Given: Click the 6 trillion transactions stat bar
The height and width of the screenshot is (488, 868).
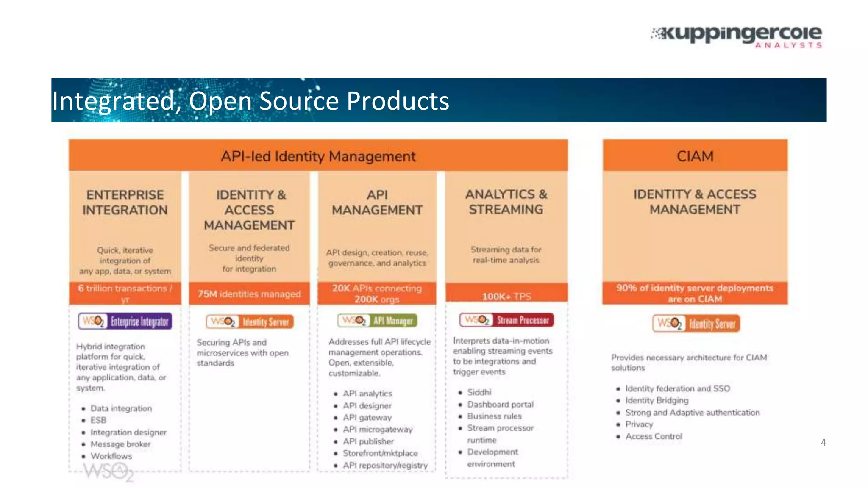Looking at the screenshot, I should 125,293.
